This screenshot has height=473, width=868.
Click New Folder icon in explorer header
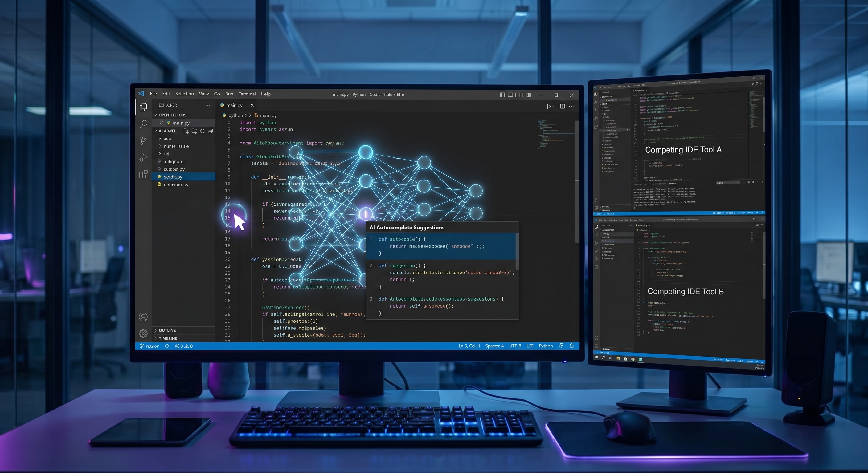(194, 131)
